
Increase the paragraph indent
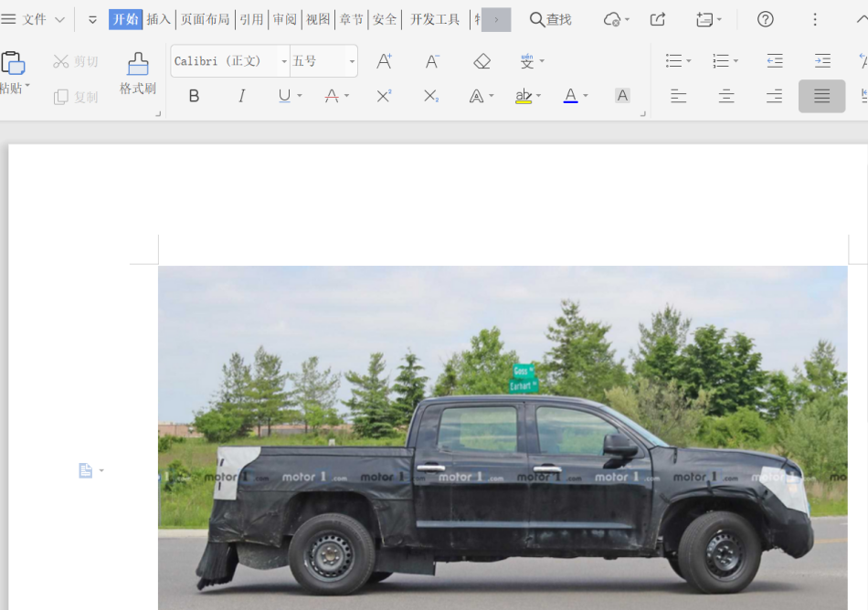[x=822, y=61]
